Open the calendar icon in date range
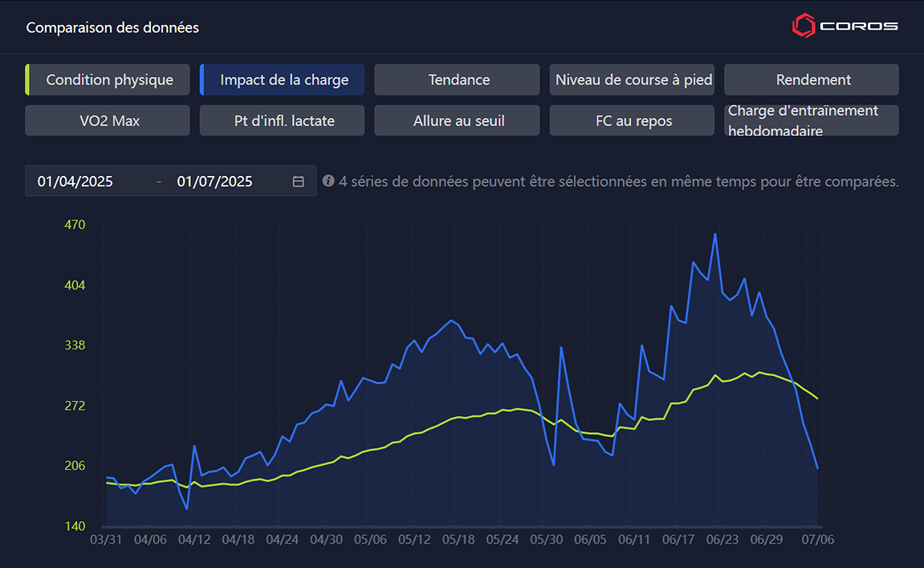 pos(298,182)
